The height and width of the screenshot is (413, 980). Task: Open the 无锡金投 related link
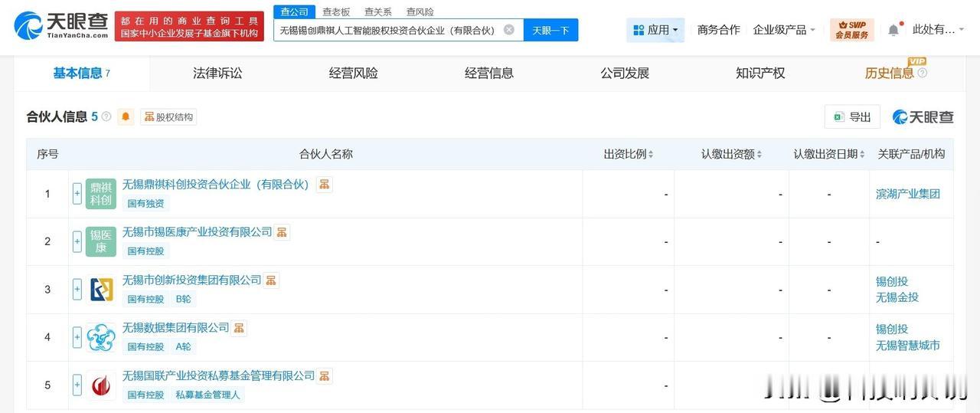(897, 297)
